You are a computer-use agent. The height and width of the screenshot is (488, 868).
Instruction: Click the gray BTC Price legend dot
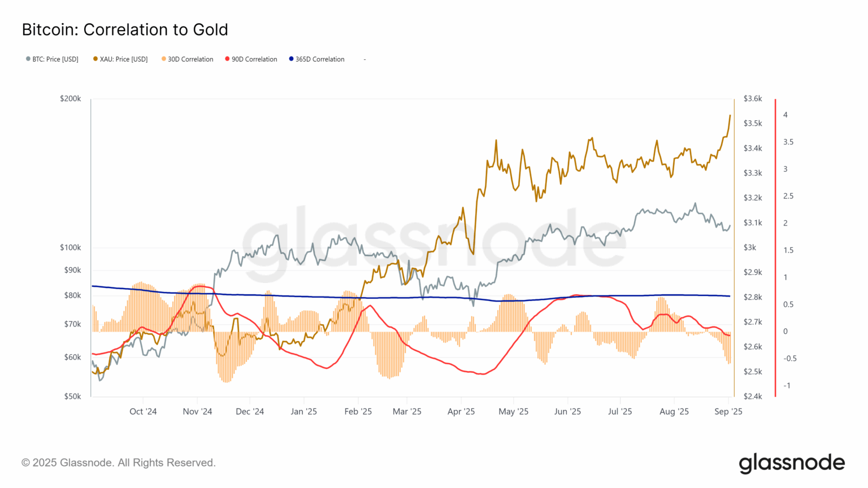point(28,59)
